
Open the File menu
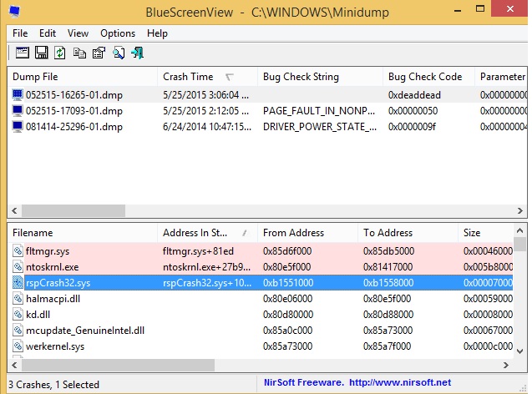(x=20, y=33)
